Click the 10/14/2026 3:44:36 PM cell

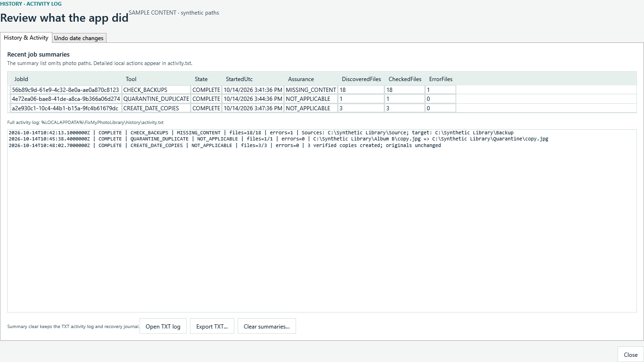[x=253, y=99]
